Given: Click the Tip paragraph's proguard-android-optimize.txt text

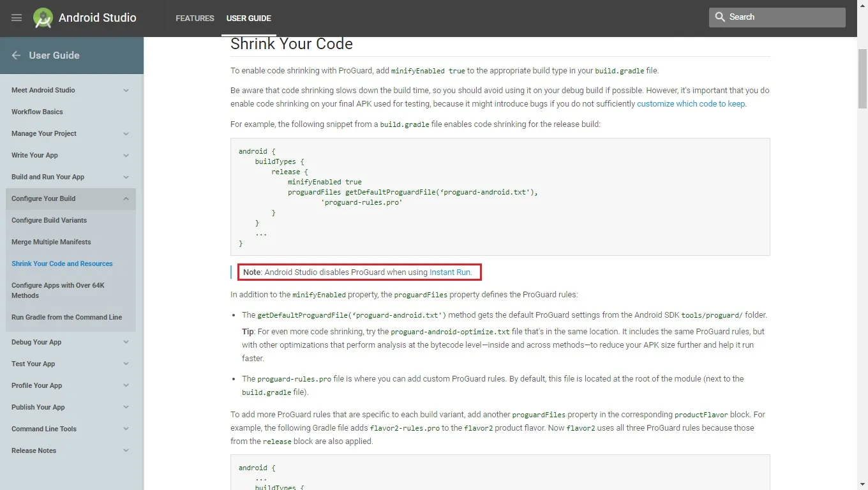Looking at the screenshot, I should click(450, 332).
